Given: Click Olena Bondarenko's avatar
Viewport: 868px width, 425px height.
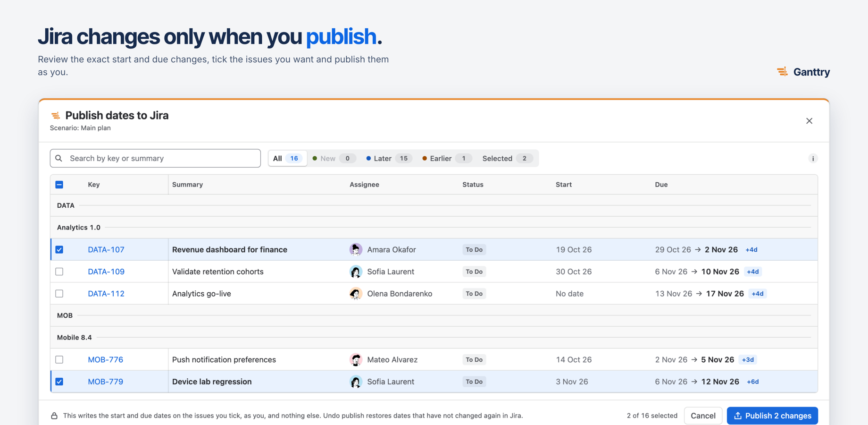Looking at the screenshot, I should 356,294.
